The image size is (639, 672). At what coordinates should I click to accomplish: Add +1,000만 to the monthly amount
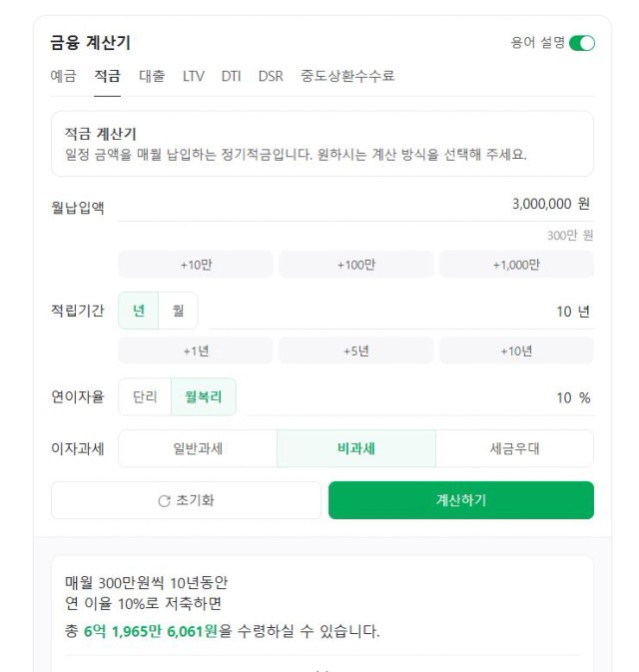516,265
